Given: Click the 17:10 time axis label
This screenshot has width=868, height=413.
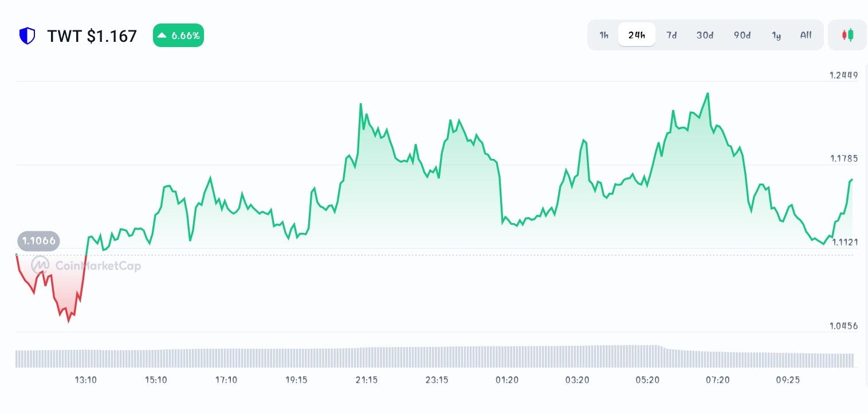Looking at the screenshot, I should [226, 380].
